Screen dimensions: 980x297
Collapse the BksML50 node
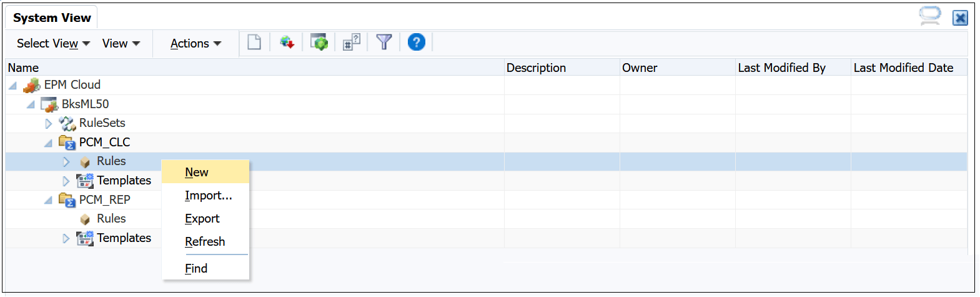31,104
